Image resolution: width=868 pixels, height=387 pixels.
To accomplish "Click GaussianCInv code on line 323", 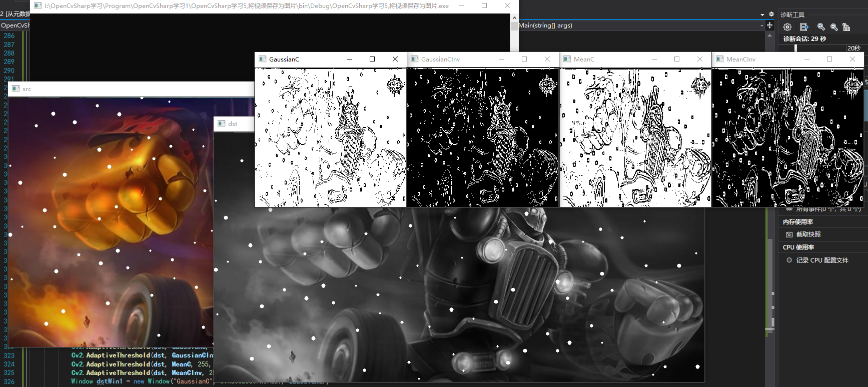I will 193,355.
